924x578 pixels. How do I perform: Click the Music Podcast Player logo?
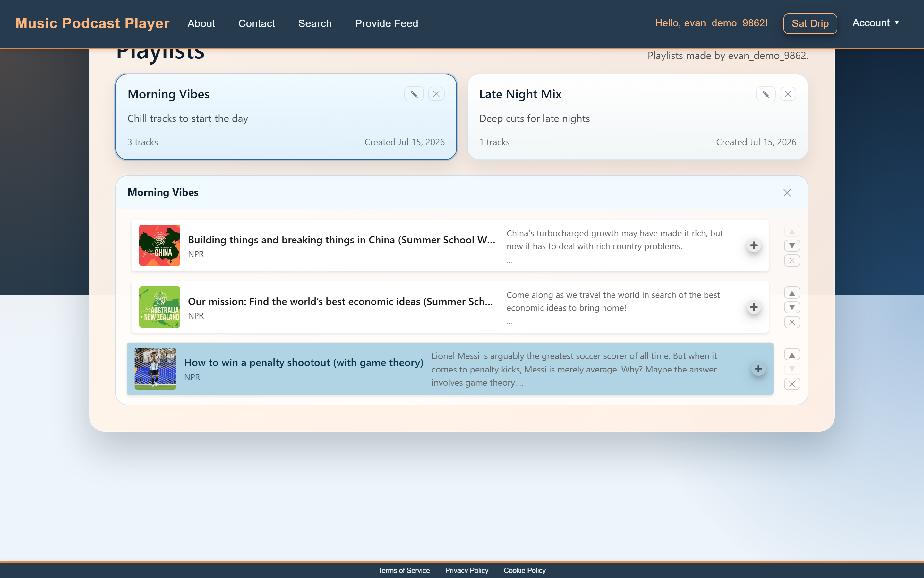click(x=92, y=23)
